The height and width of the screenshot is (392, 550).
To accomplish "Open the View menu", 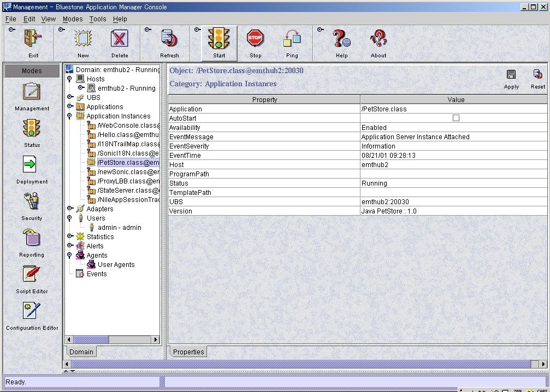I will [49, 19].
